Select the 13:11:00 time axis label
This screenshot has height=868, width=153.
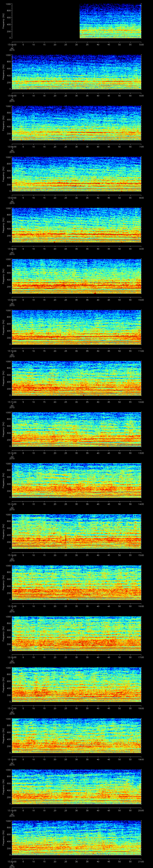click(x=12, y=402)
